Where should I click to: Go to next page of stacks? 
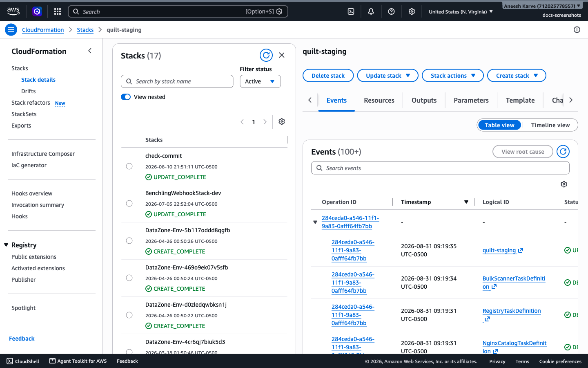tap(265, 122)
